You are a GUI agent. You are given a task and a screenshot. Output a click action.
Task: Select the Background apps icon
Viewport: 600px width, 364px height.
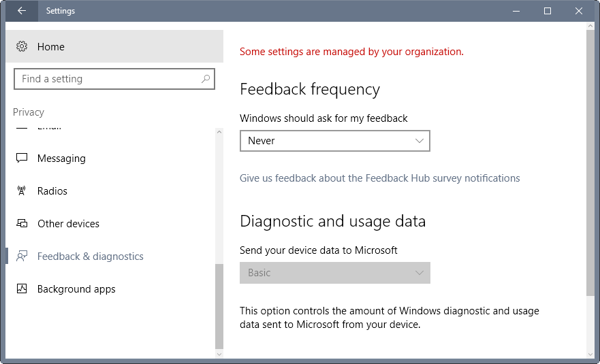click(x=22, y=288)
